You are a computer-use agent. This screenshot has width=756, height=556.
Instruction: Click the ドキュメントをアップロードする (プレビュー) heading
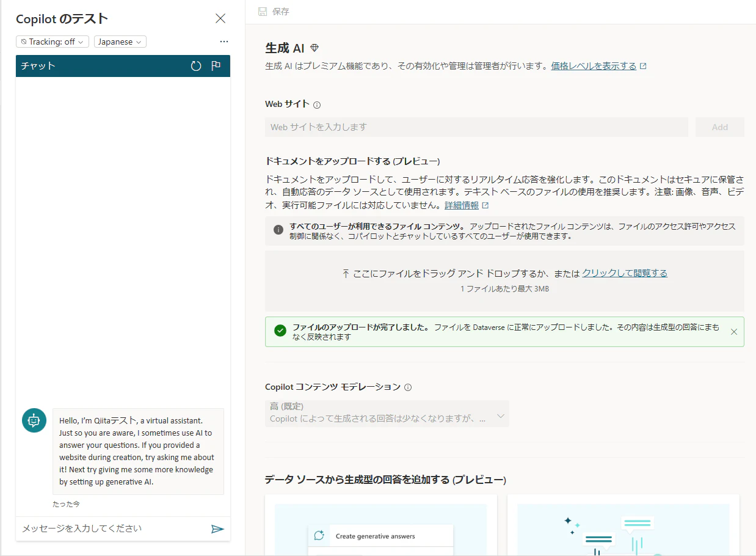point(352,161)
